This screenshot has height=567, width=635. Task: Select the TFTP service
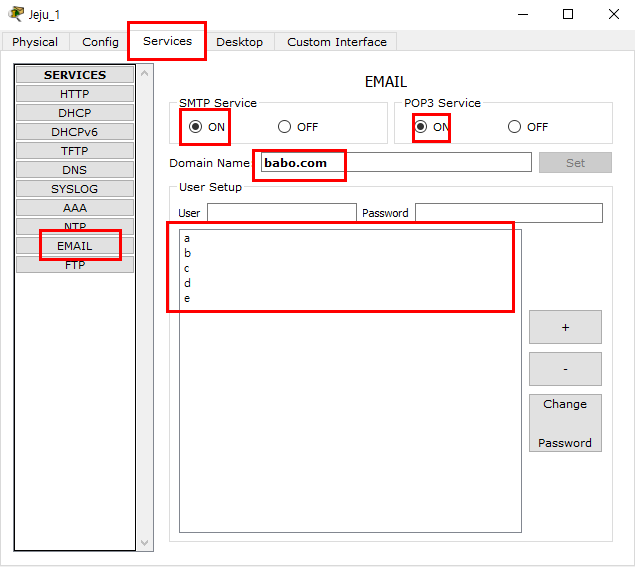75,151
